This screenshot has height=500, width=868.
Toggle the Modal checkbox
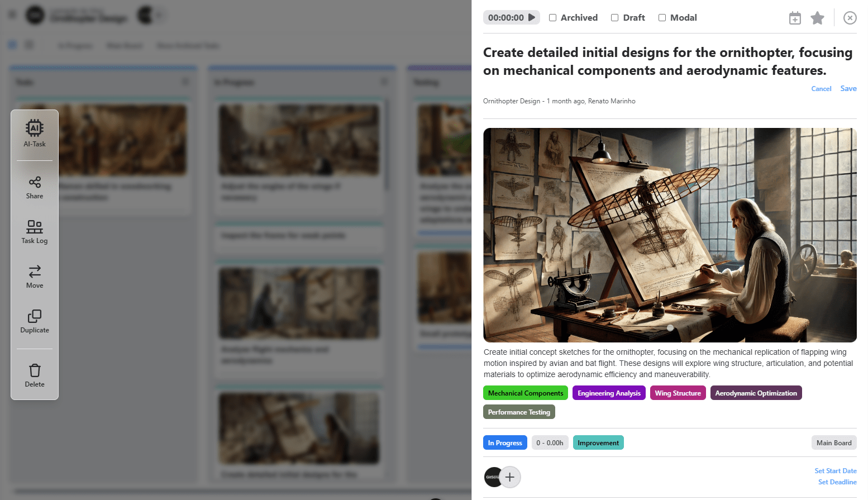[662, 18]
